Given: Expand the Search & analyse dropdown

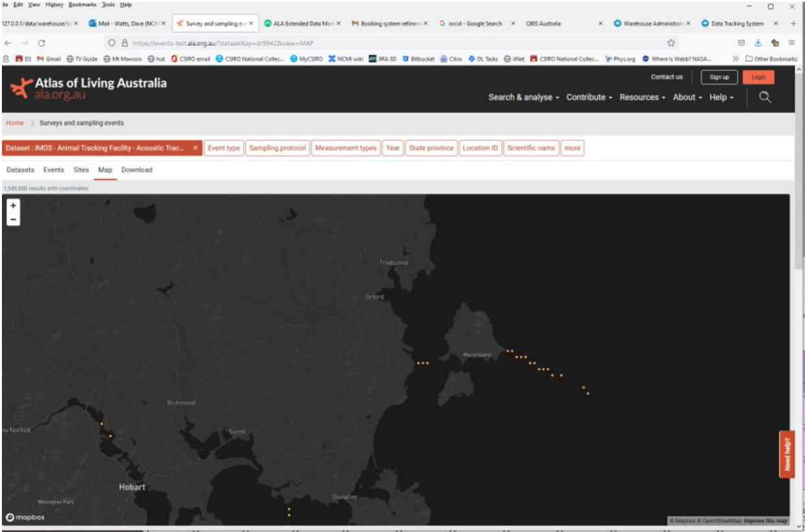Looking at the screenshot, I should point(524,98).
